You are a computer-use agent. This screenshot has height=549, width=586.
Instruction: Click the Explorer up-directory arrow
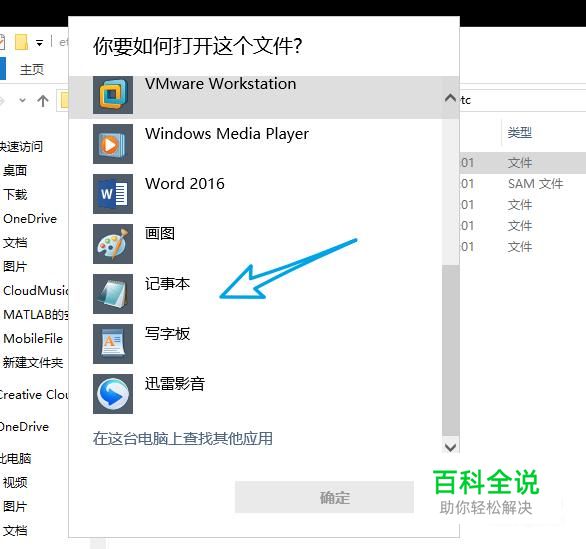(x=43, y=101)
